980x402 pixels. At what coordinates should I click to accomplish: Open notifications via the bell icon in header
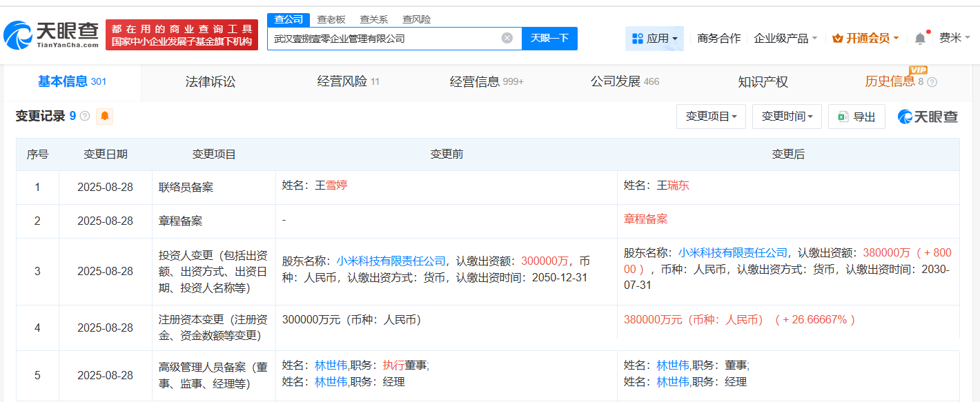(919, 38)
